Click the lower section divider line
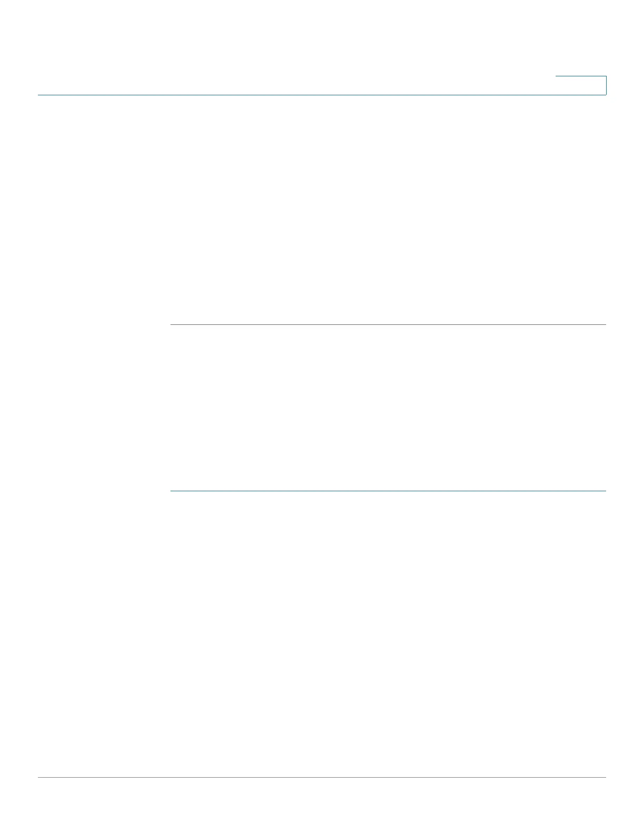The width and height of the screenshot is (644, 834). [x=388, y=491]
